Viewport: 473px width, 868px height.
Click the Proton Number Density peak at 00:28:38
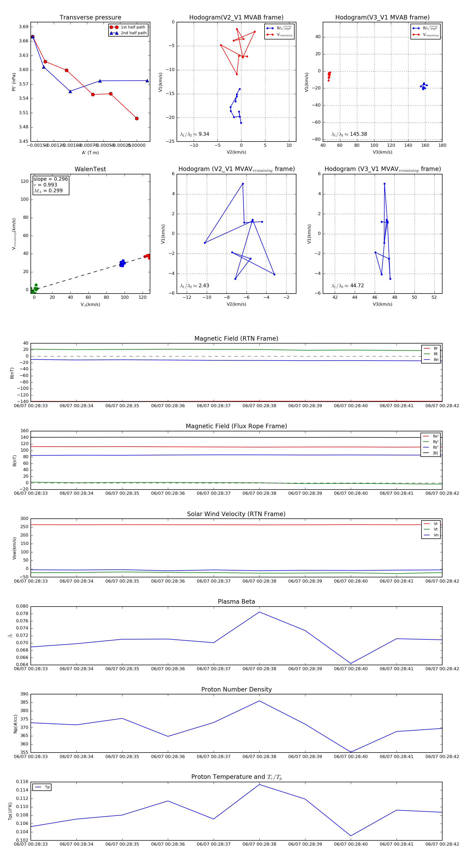(x=259, y=701)
